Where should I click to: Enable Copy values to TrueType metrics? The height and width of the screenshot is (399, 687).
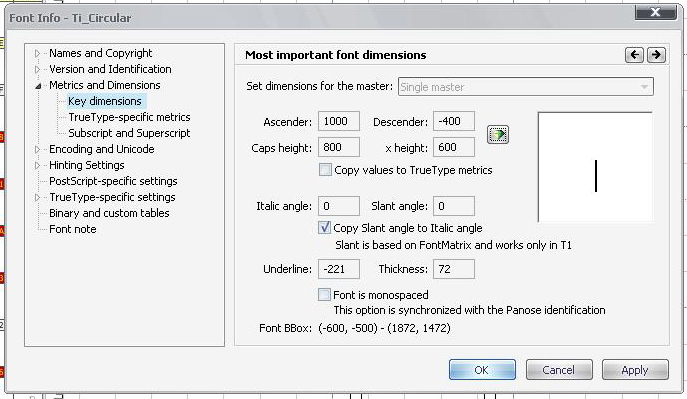pyautogui.click(x=325, y=170)
